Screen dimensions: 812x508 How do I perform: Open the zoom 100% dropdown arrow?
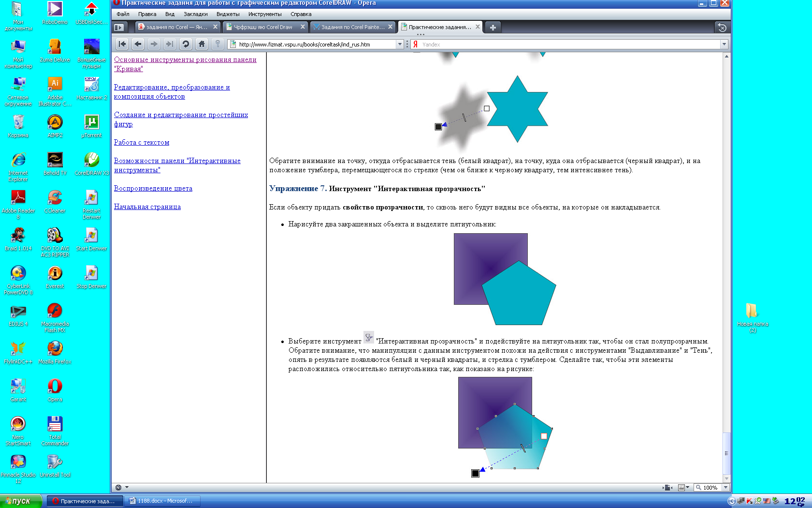point(725,487)
